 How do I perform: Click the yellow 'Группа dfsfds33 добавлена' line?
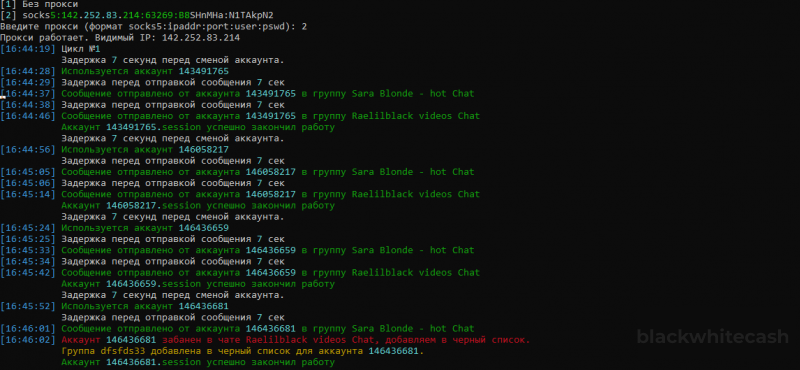(243, 351)
